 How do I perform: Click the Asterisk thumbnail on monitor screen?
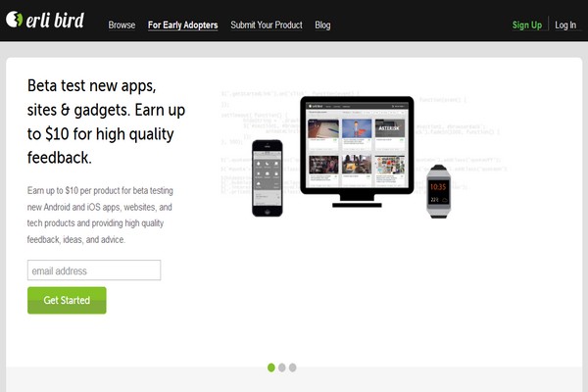tap(390, 128)
